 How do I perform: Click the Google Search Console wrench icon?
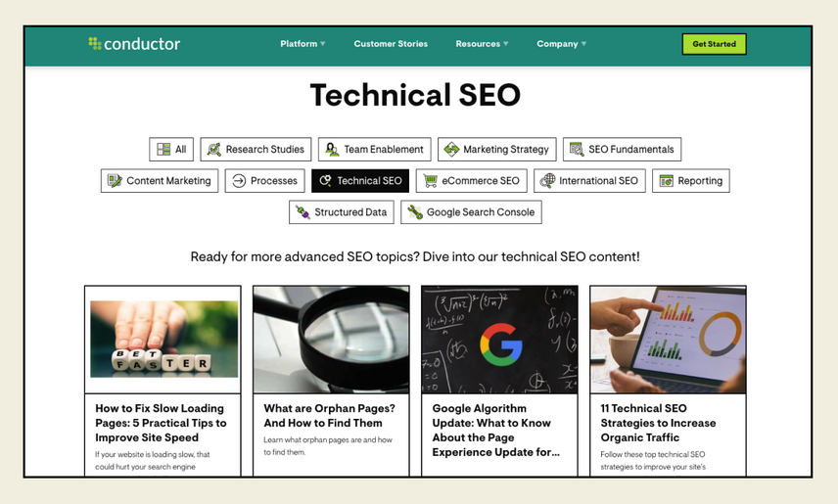coord(415,212)
